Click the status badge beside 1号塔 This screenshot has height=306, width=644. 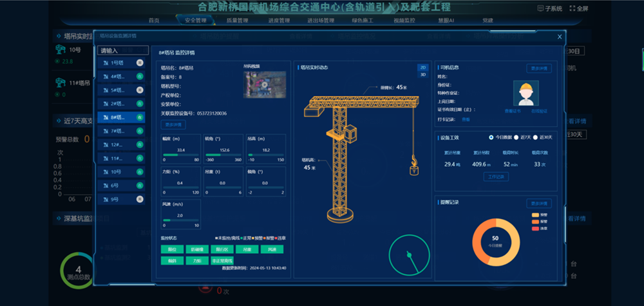tap(139, 62)
